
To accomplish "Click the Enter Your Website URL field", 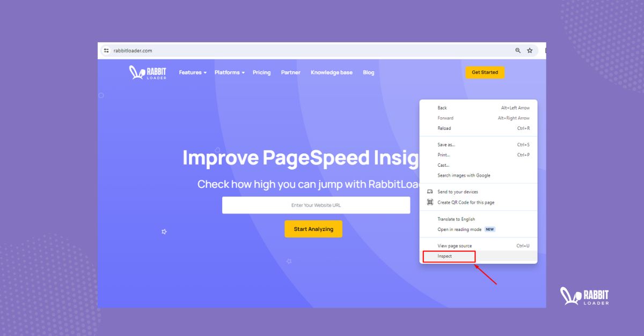I will 316,205.
